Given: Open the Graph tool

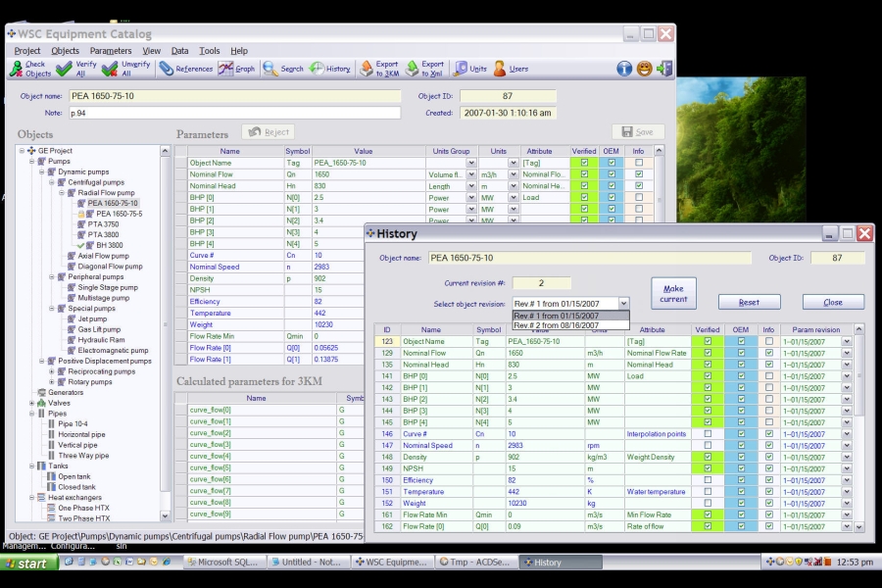Looking at the screenshot, I should [x=237, y=69].
